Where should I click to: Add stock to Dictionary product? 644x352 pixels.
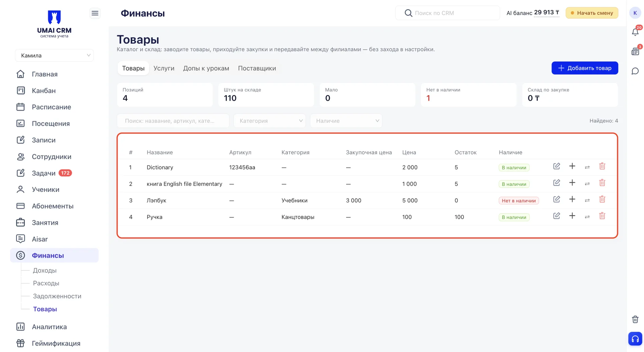(x=572, y=166)
